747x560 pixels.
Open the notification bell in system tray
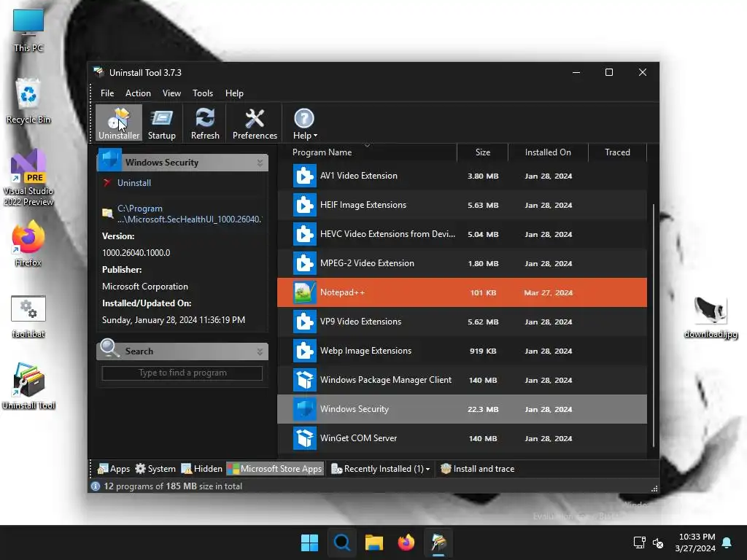(x=727, y=542)
